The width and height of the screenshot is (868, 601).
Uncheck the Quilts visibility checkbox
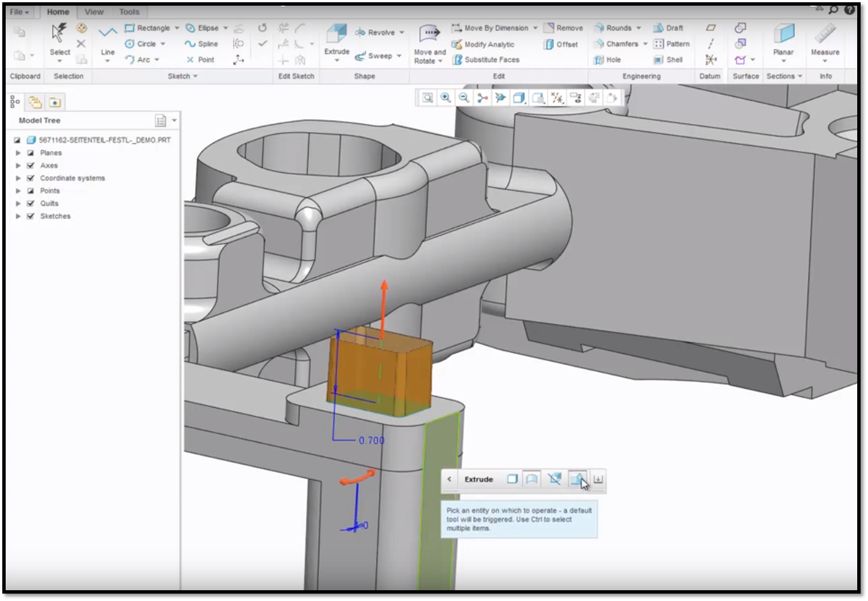pyautogui.click(x=31, y=203)
